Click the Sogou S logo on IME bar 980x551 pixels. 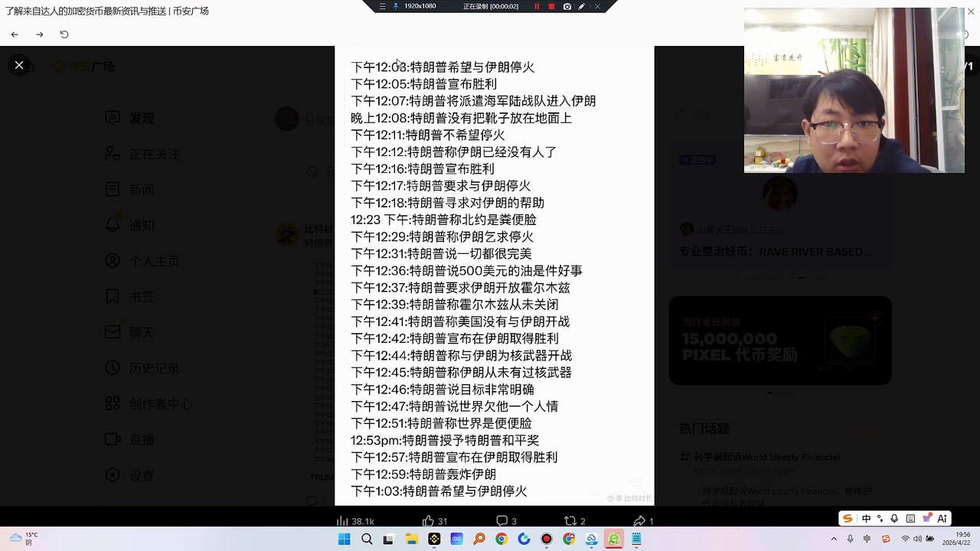(848, 519)
